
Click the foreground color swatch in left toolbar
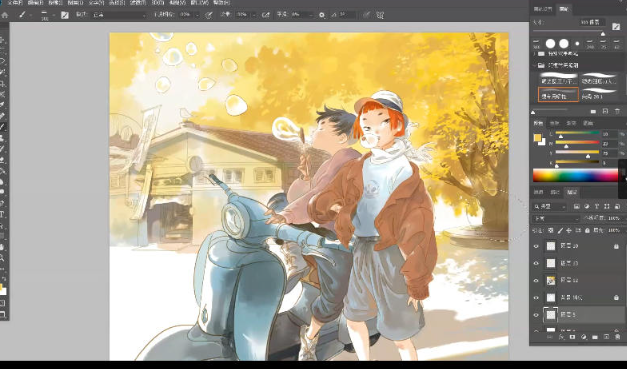tap(2, 287)
